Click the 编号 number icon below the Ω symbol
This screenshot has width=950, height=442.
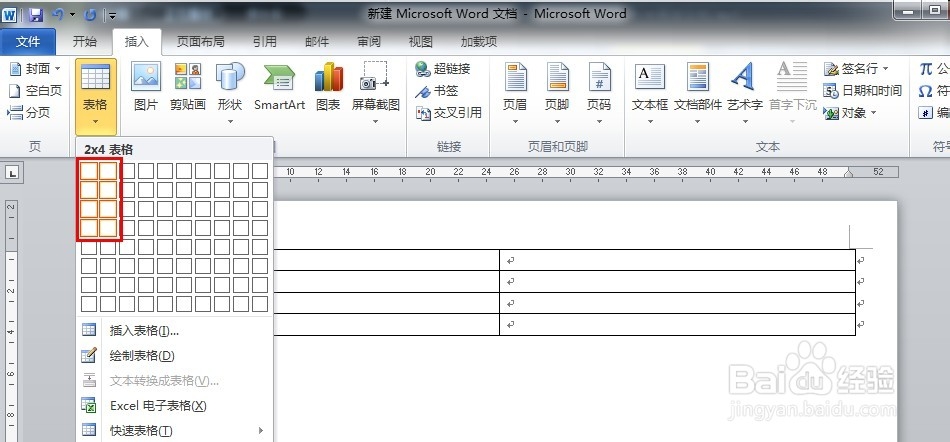point(925,113)
